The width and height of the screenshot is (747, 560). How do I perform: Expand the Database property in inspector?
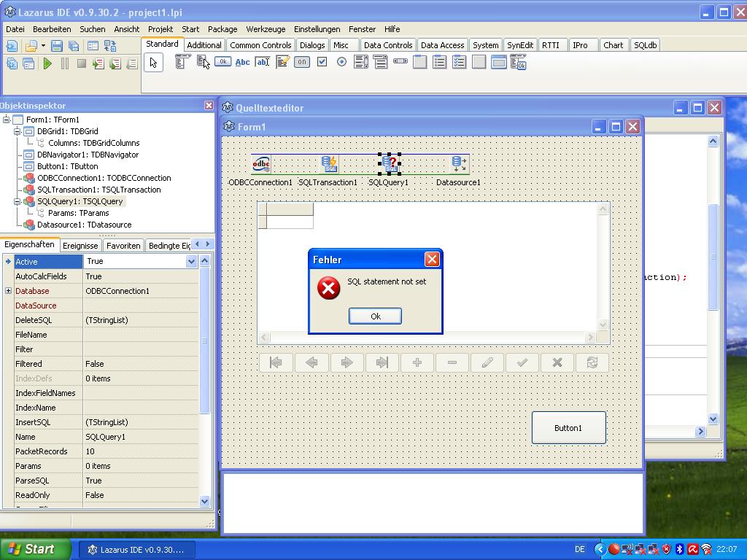pyautogui.click(x=8, y=291)
